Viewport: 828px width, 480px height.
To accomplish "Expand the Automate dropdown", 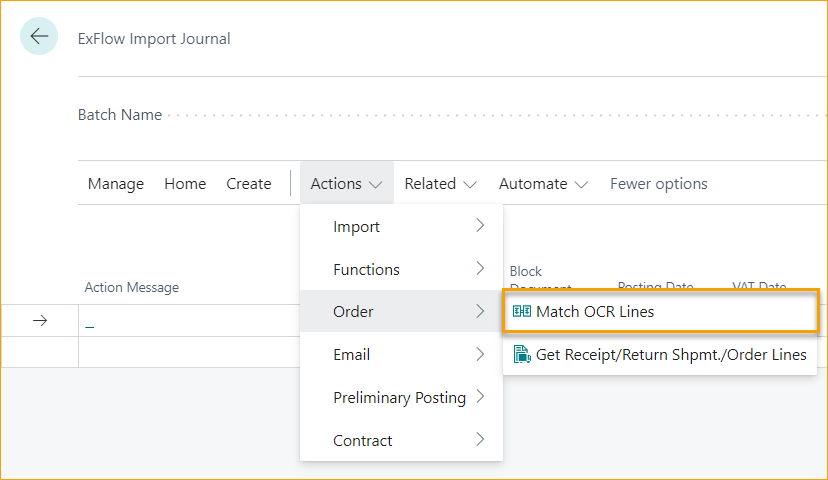I will 543,184.
